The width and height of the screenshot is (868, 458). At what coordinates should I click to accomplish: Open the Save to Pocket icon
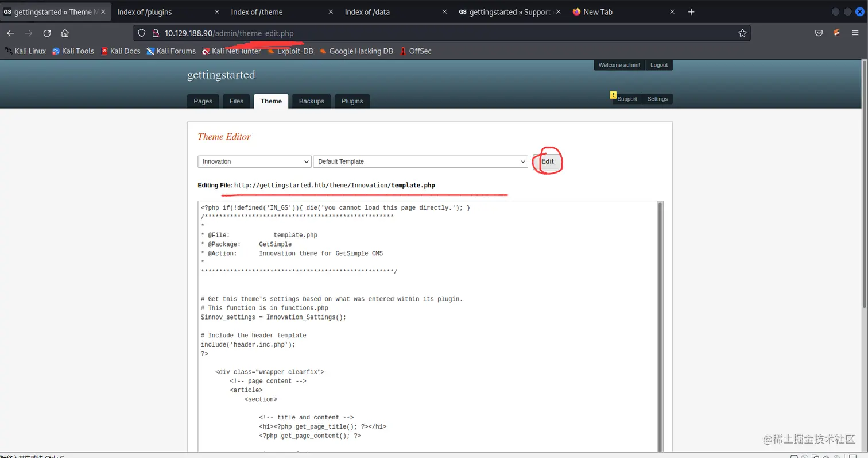point(819,33)
